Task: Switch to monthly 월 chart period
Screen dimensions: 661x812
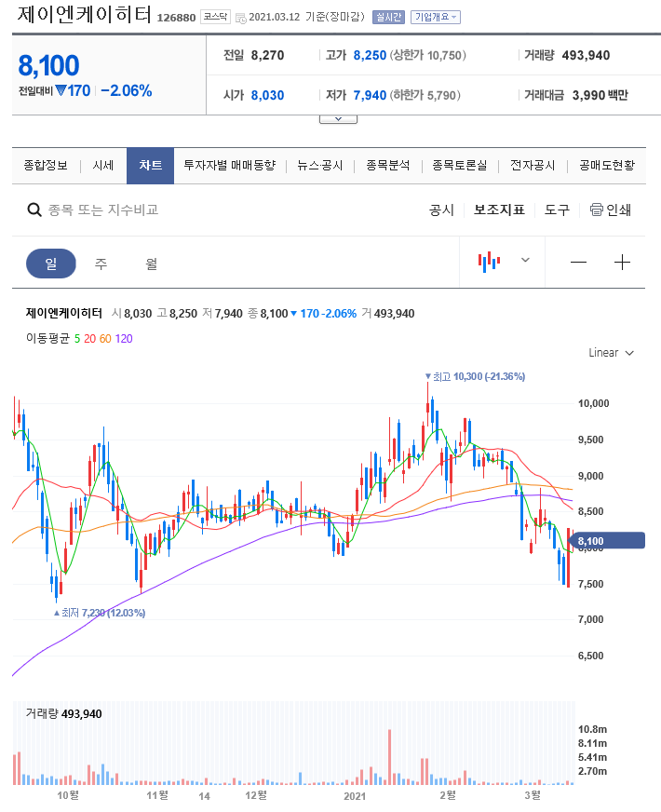Action: coord(151,264)
